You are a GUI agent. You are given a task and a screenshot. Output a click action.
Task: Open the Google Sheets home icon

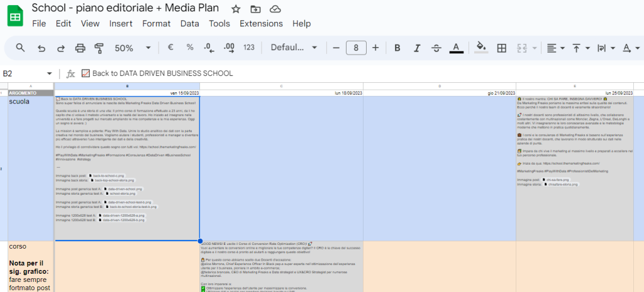coord(15,16)
